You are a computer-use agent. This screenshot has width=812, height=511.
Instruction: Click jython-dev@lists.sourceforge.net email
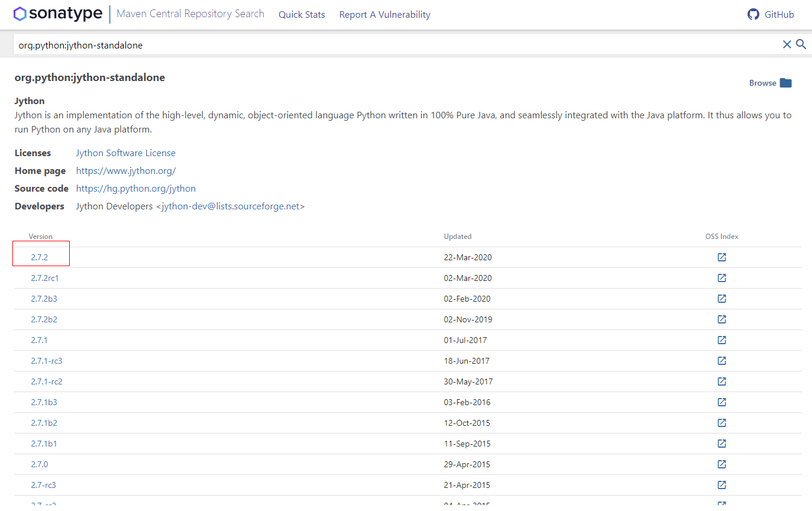tap(231, 206)
